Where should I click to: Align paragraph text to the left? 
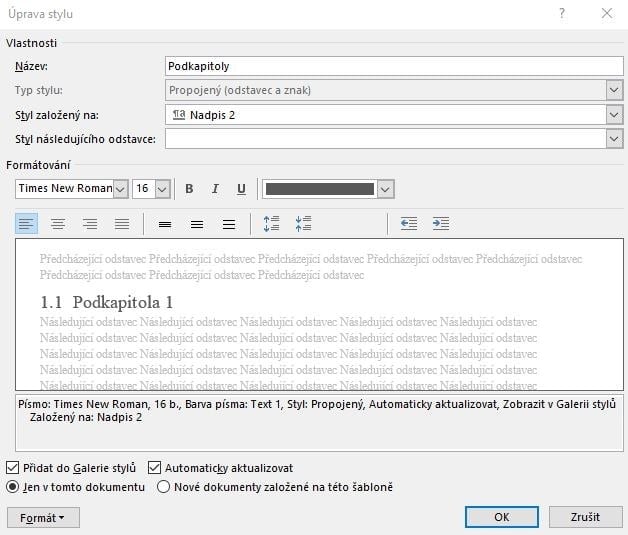26,224
